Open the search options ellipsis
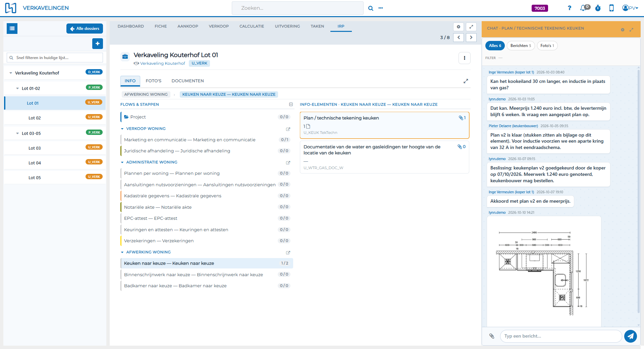Viewport: 644px width, 349px height. [381, 8]
